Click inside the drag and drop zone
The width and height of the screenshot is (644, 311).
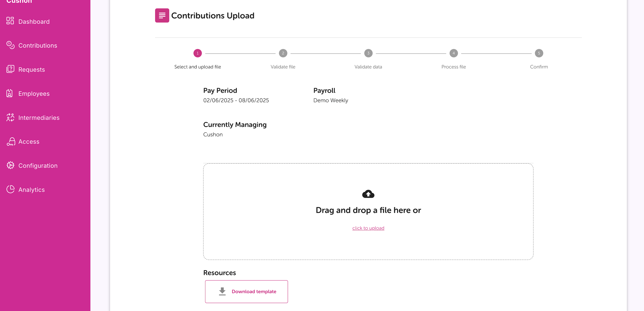[368, 211]
